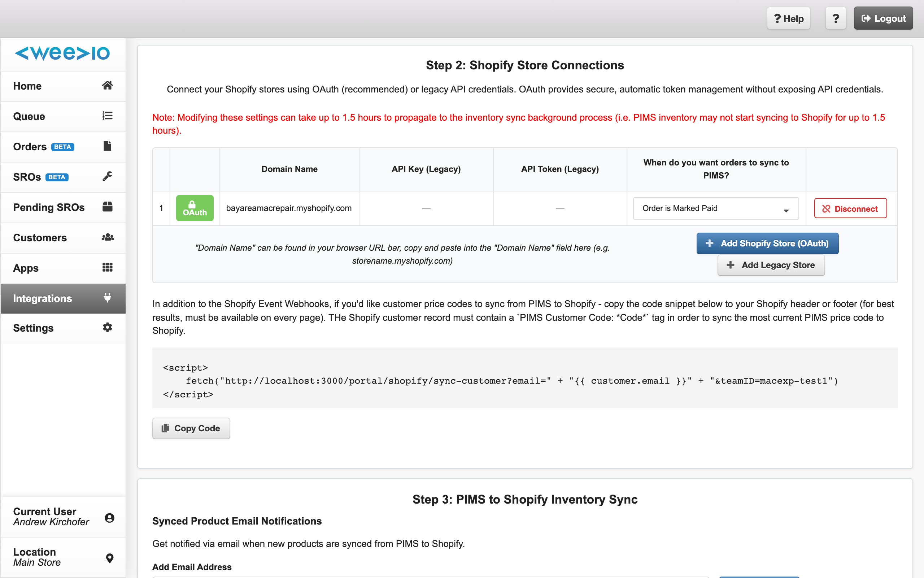Click the Queue list icon
Screen dimensions: 924x578
[x=107, y=116]
